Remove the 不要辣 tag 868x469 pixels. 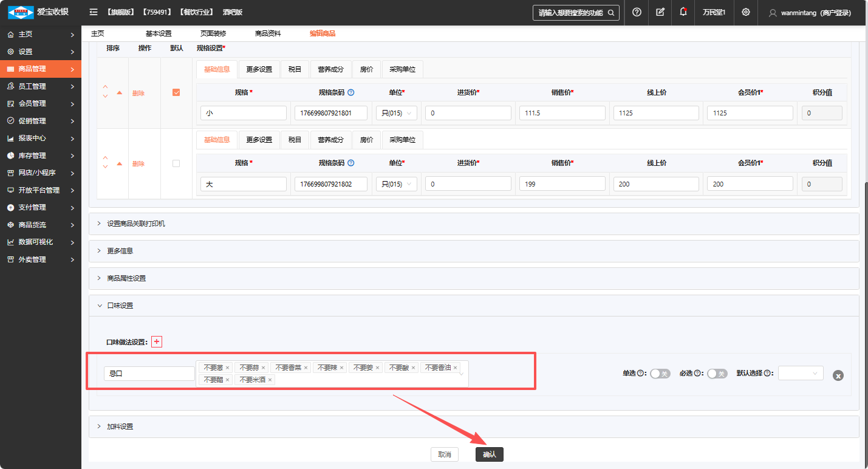coord(341,368)
